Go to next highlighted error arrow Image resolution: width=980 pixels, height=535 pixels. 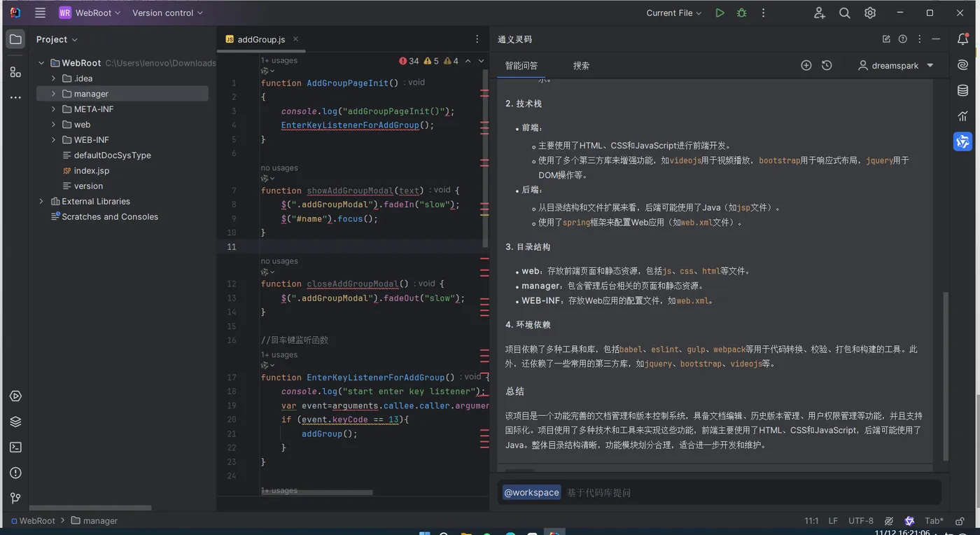(x=481, y=61)
